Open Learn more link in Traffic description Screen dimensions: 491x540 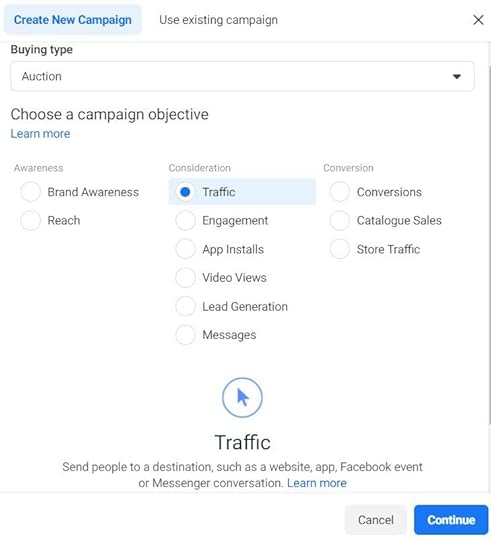[317, 483]
